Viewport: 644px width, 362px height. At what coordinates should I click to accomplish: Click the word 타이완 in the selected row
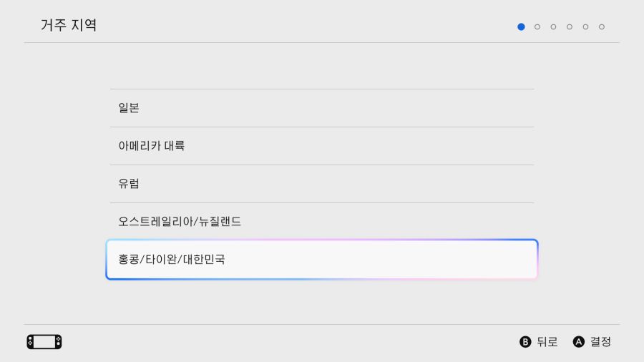point(160,259)
